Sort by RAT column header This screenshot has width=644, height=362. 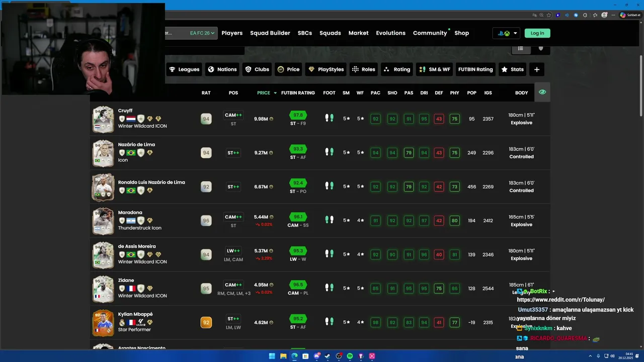pos(206,93)
